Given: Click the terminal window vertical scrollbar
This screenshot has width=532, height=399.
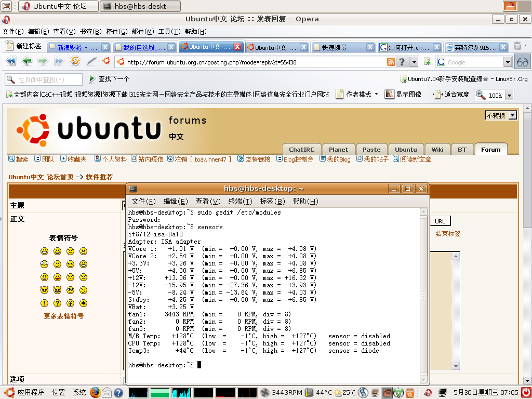Looking at the screenshot, I should (424, 296).
